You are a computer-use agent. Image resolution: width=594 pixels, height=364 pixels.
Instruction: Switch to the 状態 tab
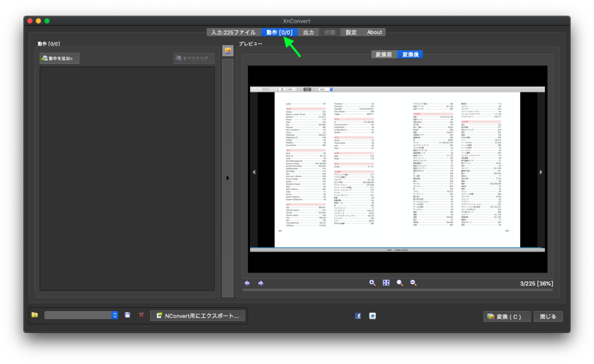pos(330,32)
